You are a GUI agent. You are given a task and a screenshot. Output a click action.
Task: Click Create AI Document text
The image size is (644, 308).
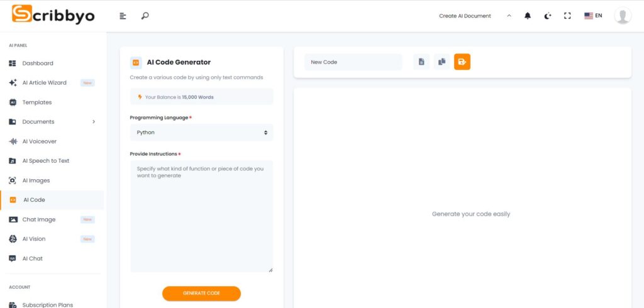point(465,16)
